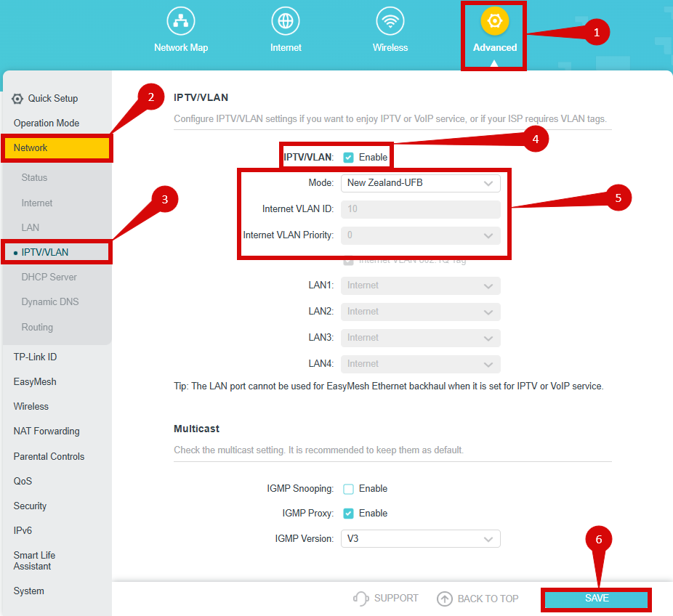The image size is (673, 616).
Task: Click the Back to Top arrow icon
Action: tap(445, 599)
